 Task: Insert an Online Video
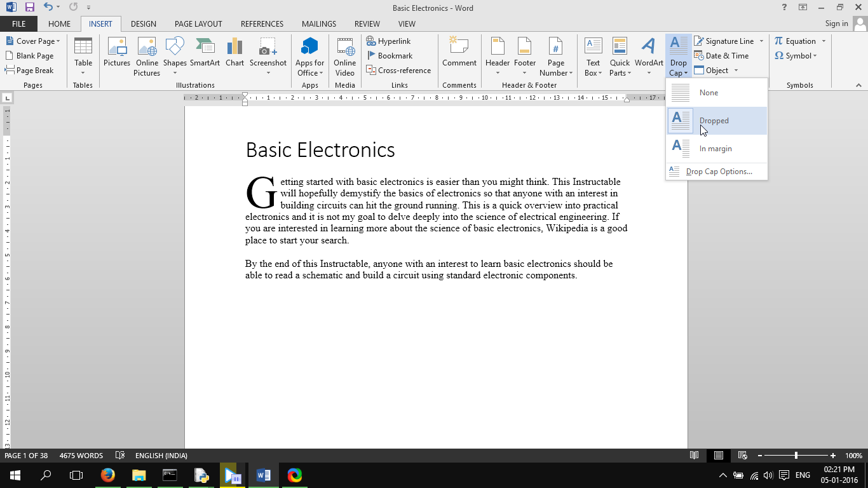click(345, 57)
